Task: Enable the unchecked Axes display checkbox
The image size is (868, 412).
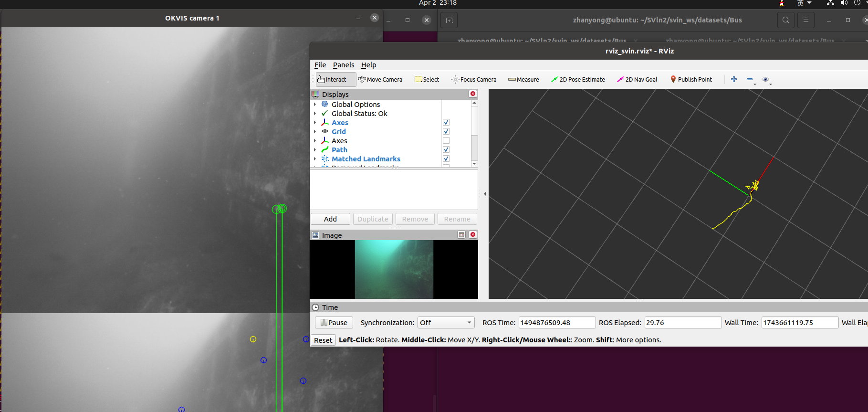Action: click(446, 141)
